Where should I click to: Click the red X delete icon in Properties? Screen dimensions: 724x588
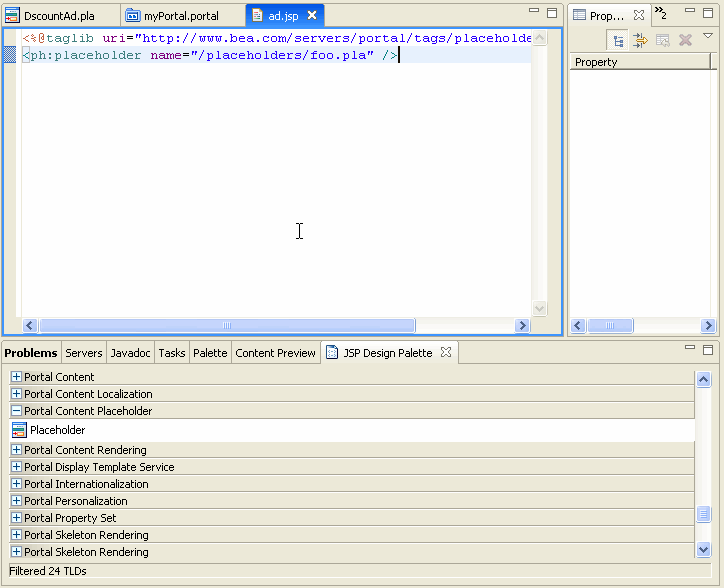(x=685, y=40)
